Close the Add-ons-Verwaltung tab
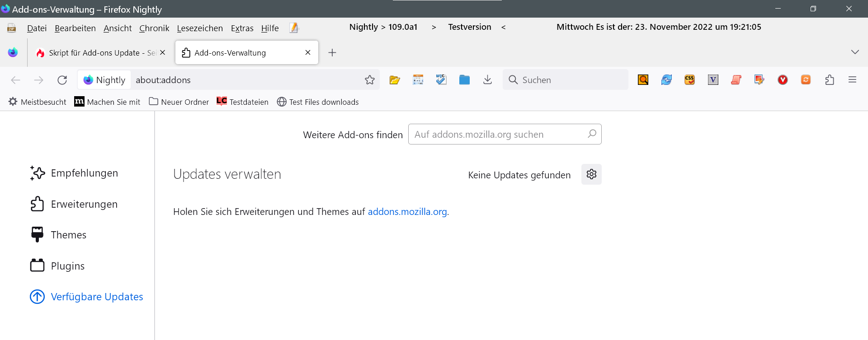 pos(308,52)
